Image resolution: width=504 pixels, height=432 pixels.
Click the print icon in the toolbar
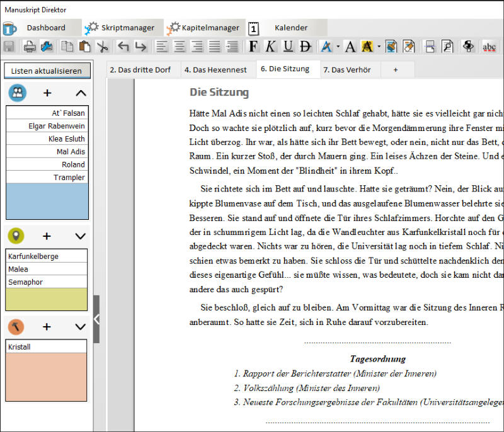pyautogui.click(x=29, y=46)
